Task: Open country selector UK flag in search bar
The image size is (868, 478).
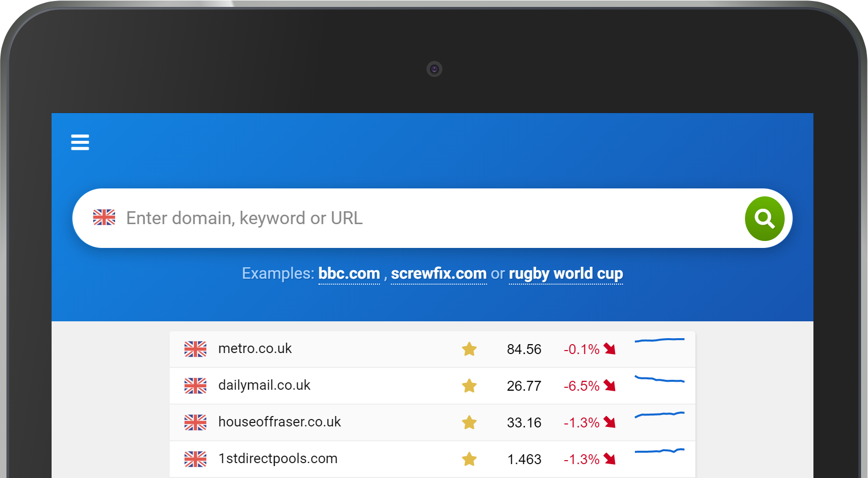Action: click(104, 218)
